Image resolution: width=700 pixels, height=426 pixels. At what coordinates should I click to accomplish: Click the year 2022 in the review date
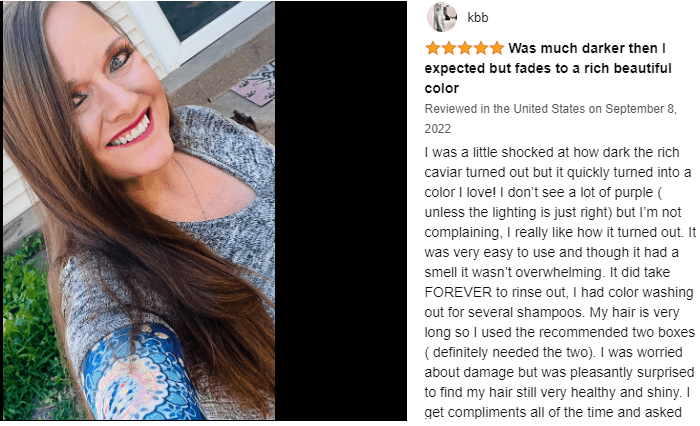[x=438, y=129]
